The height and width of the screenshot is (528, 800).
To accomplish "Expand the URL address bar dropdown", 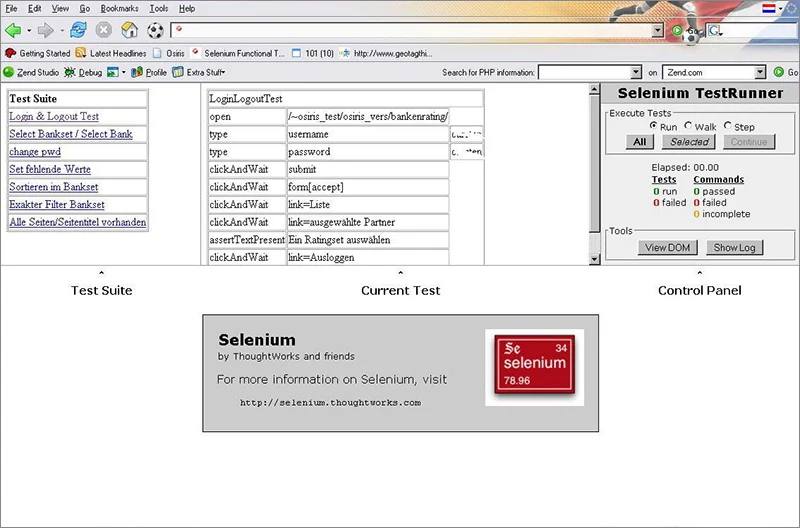I will point(658,31).
